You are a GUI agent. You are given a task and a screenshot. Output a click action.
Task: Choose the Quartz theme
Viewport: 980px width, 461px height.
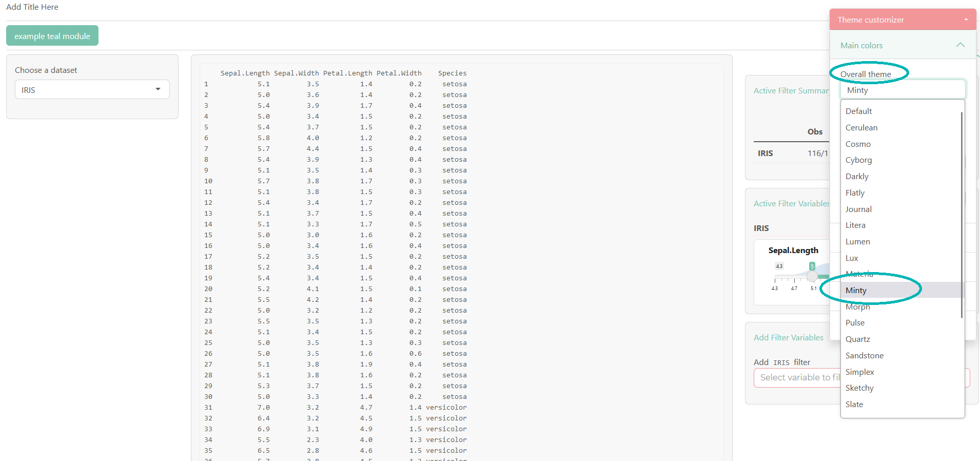pyautogui.click(x=857, y=339)
